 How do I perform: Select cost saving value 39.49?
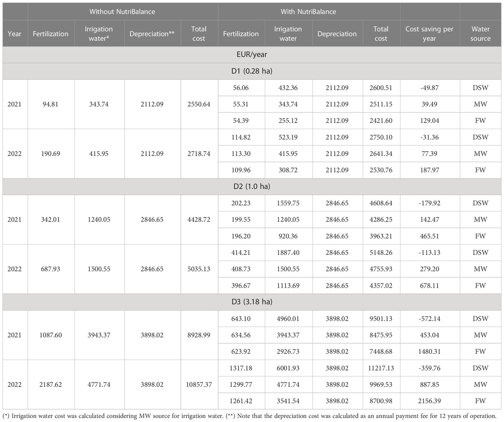click(429, 104)
